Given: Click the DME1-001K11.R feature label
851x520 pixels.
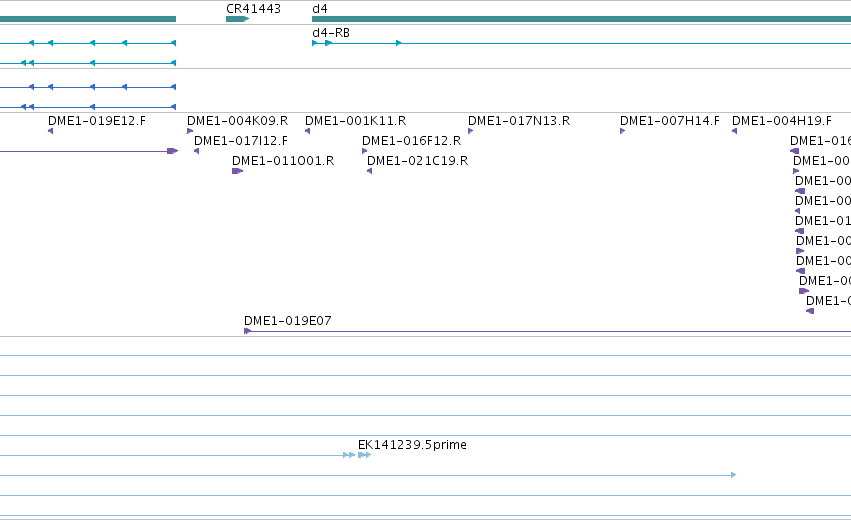Looking at the screenshot, I should pyautogui.click(x=355, y=121).
